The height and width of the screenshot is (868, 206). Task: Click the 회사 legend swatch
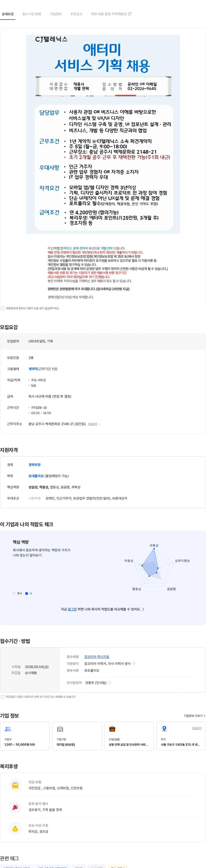(x=14, y=593)
